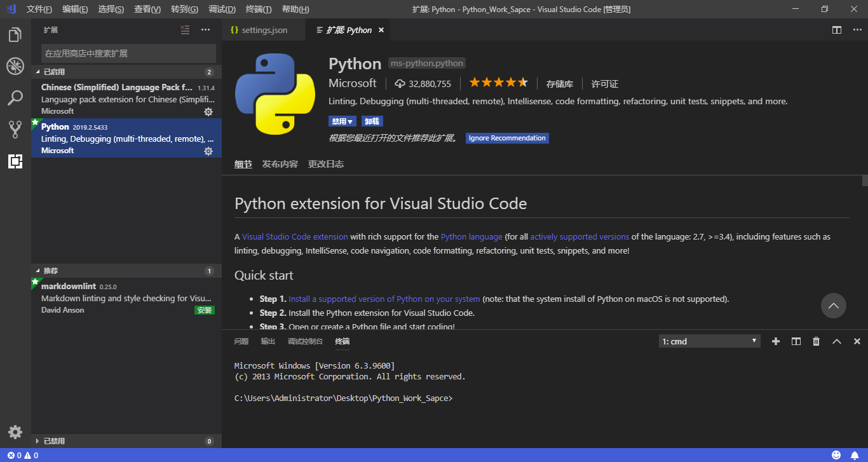This screenshot has width=868, height=462.
Task: Open the 'Python language' link
Action: [471, 236]
